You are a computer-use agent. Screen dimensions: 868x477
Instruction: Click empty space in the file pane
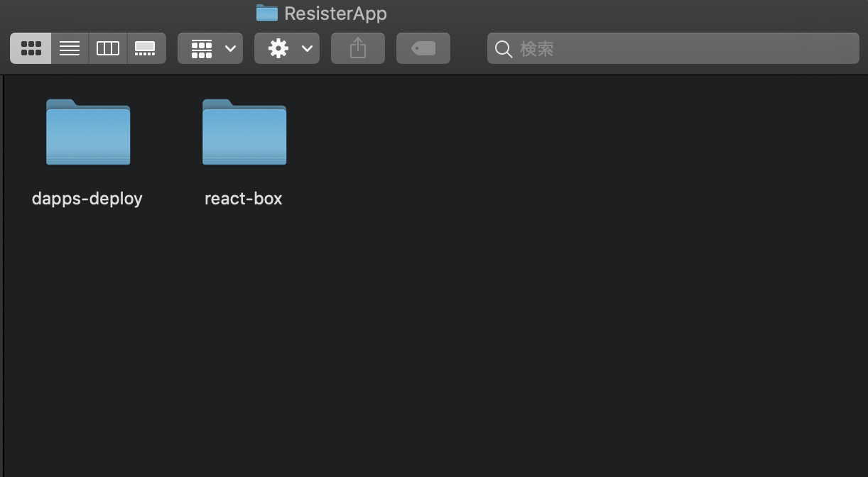pyautogui.click(x=497, y=319)
